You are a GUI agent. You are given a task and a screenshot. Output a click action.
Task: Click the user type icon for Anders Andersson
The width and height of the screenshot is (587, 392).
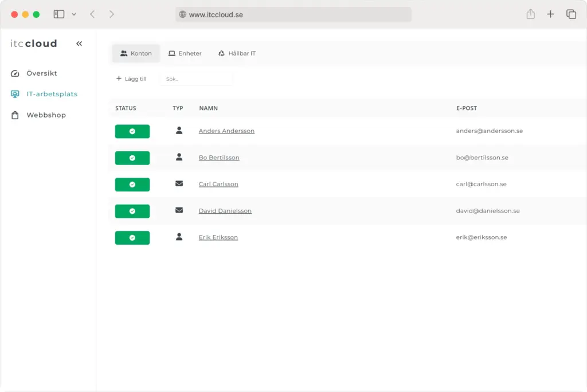(179, 131)
